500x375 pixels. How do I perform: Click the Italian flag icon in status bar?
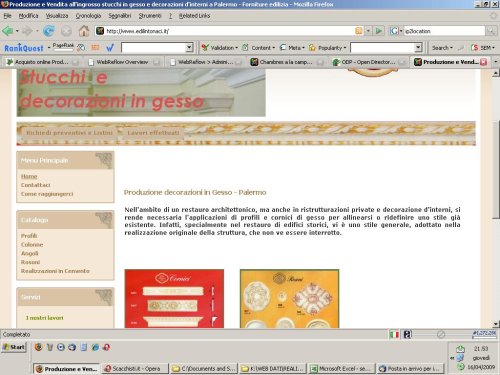coord(394,334)
